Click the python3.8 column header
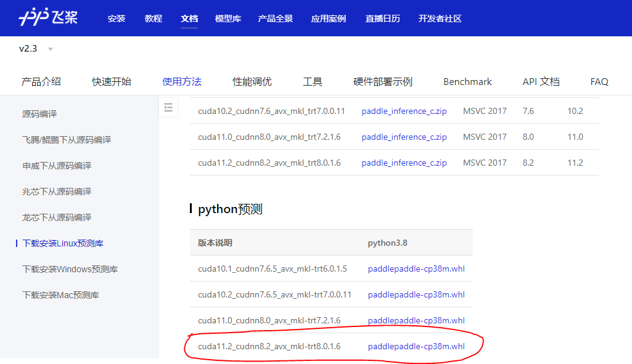The width and height of the screenshot is (632, 364). [387, 243]
